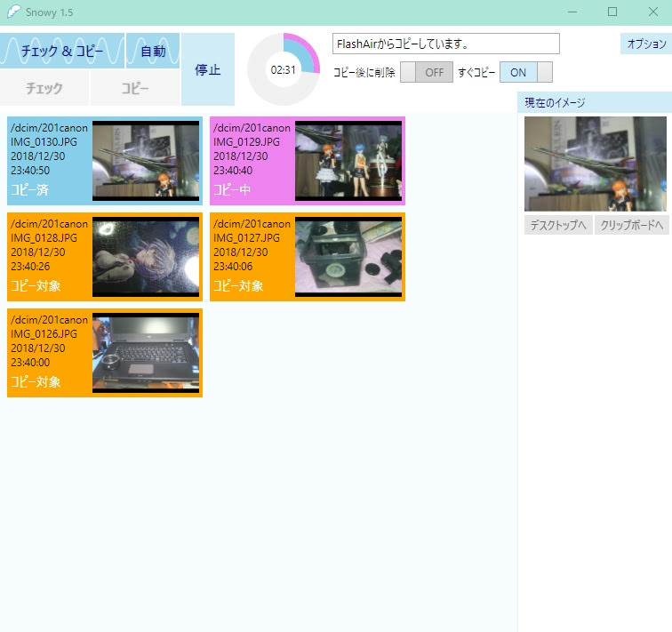Click the current image preview
Image resolution: width=672 pixels, height=632 pixels.
(x=595, y=164)
